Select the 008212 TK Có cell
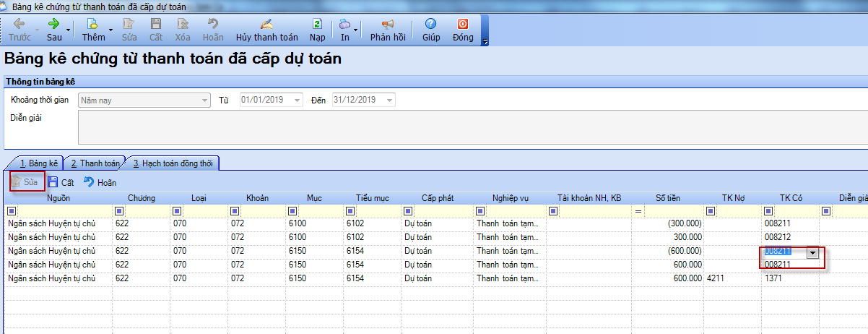The width and height of the screenshot is (868, 334). point(791,237)
